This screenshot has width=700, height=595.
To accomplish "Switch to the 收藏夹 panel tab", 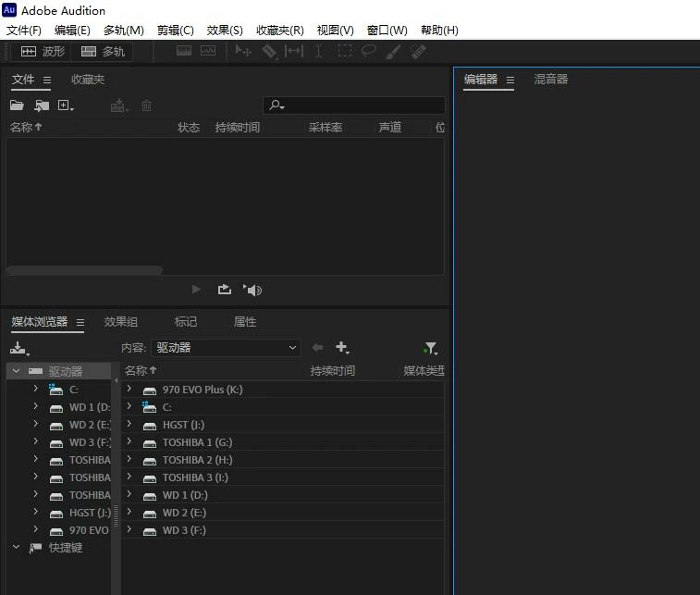I will [x=88, y=80].
